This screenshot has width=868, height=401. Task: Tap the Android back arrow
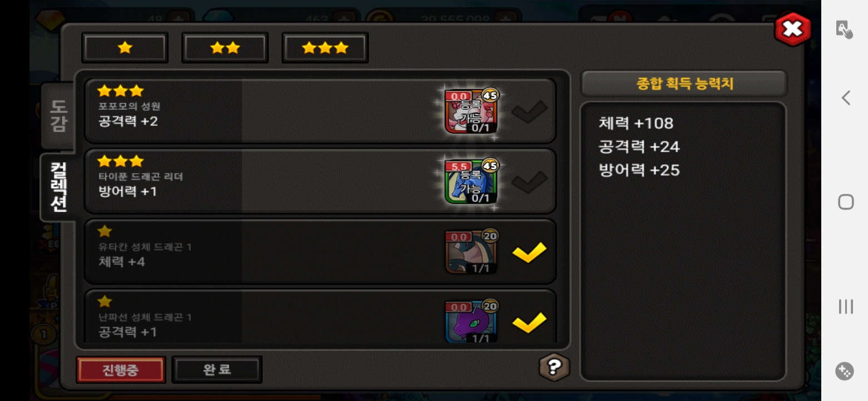coord(845,98)
